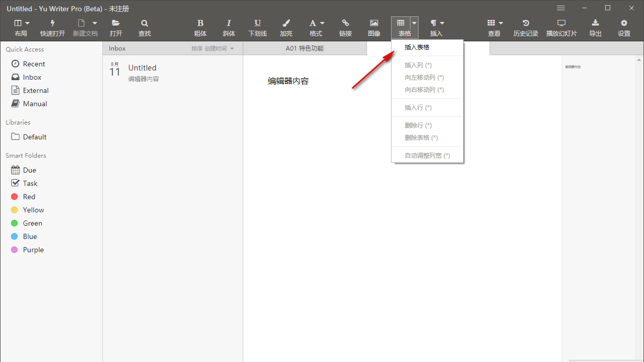
Task: Choose 自动调整列宽 (*) menu entry
Action: [x=427, y=156]
